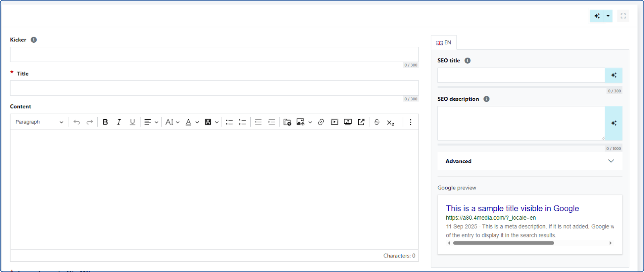Open the text alignment dropdown
This screenshot has width=644, height=272.
(x=151, y=122)
